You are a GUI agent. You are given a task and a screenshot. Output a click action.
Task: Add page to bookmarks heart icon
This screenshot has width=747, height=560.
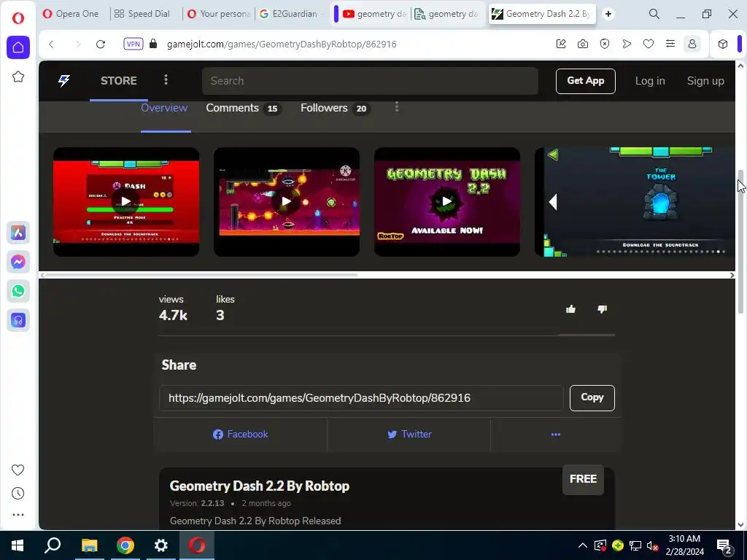point(649,44)
